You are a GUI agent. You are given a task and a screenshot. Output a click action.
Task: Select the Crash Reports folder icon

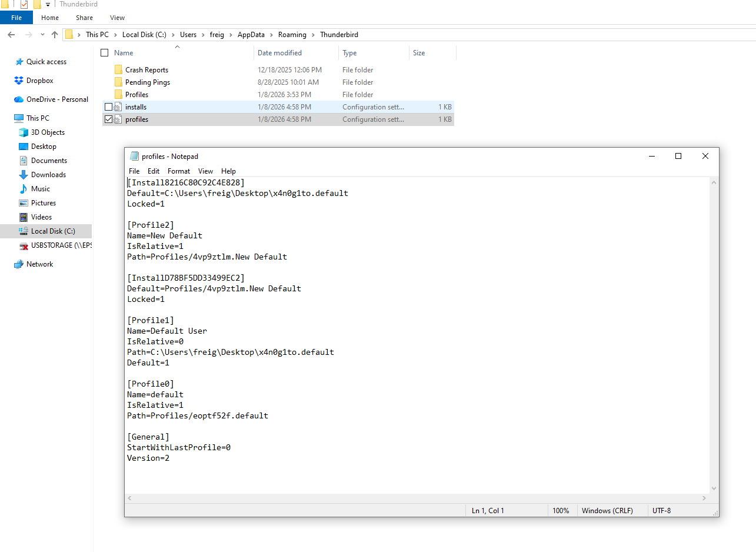click(x=118, y=70)
